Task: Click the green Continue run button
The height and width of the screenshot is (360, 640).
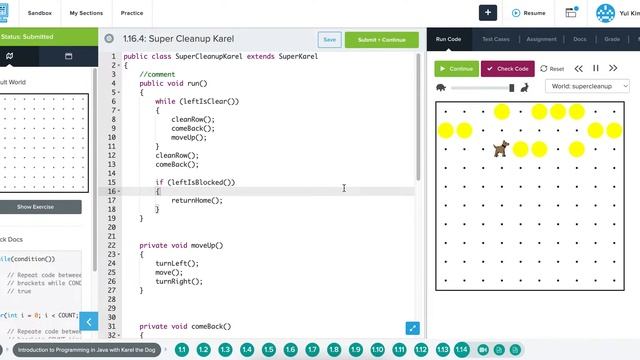Action: [x=456, y=69]
